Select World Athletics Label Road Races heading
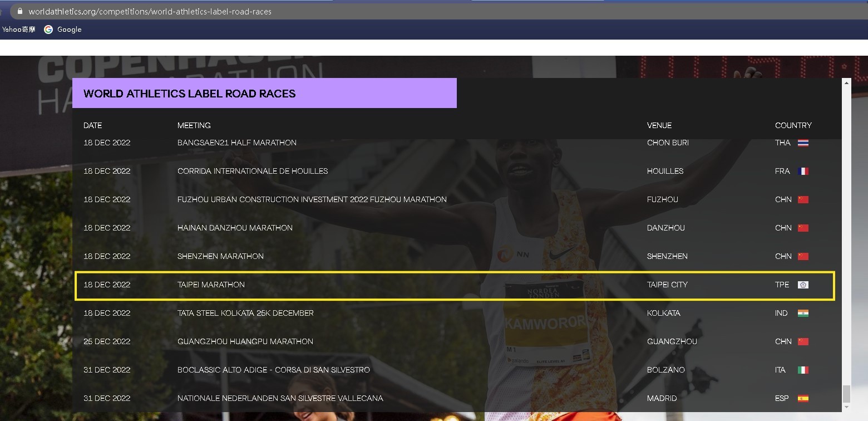 (190, 94)
